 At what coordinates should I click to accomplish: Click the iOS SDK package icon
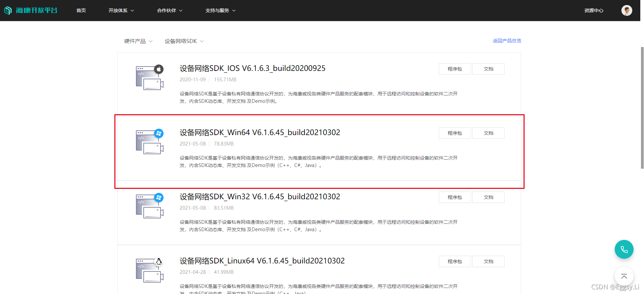click(150, 77)
